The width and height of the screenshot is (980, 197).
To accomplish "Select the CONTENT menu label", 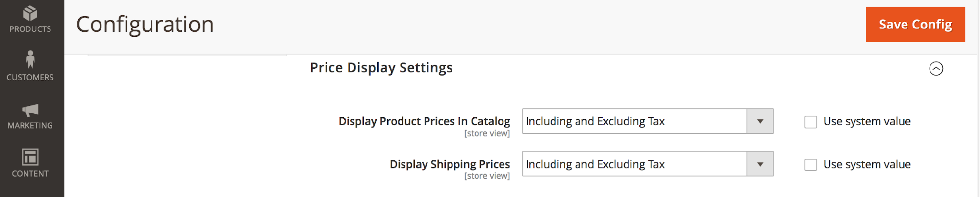I will (x=30, y=174).
